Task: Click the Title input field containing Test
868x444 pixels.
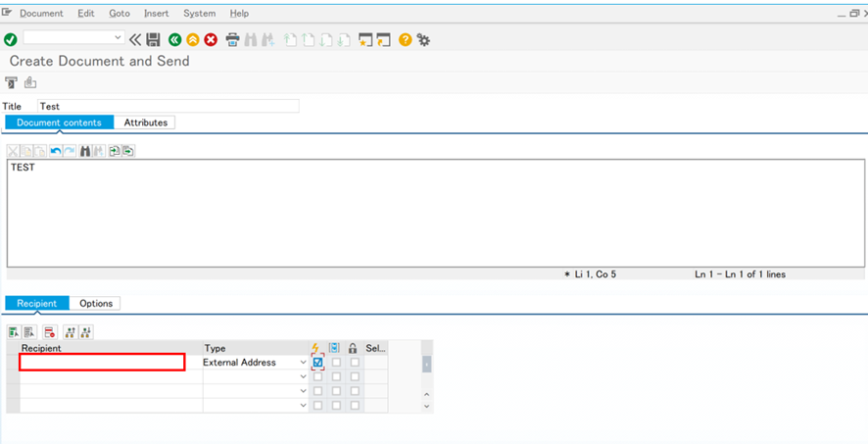Action: (x=169, y=106)
